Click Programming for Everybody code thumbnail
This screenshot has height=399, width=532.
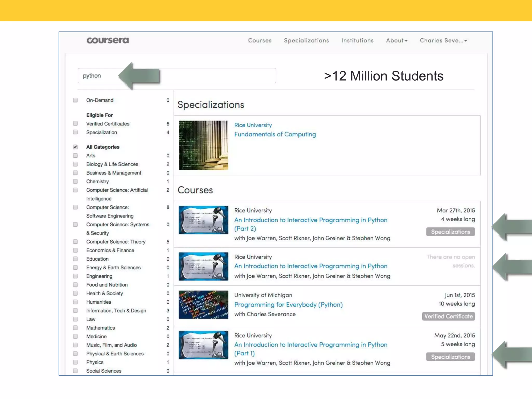[203, 304]
